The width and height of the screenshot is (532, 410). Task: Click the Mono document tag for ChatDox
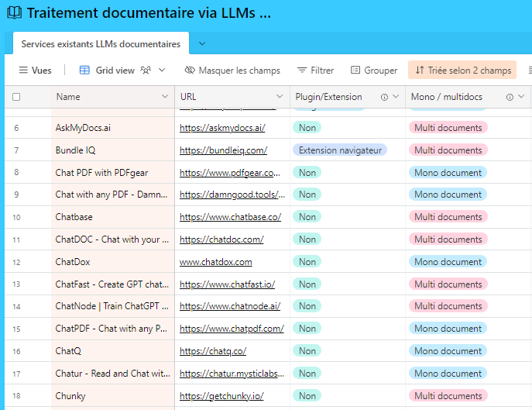point(448,261)
